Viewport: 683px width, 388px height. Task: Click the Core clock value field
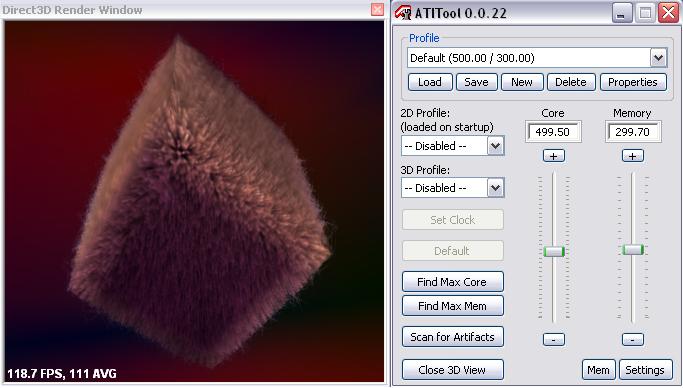point(553,132)
